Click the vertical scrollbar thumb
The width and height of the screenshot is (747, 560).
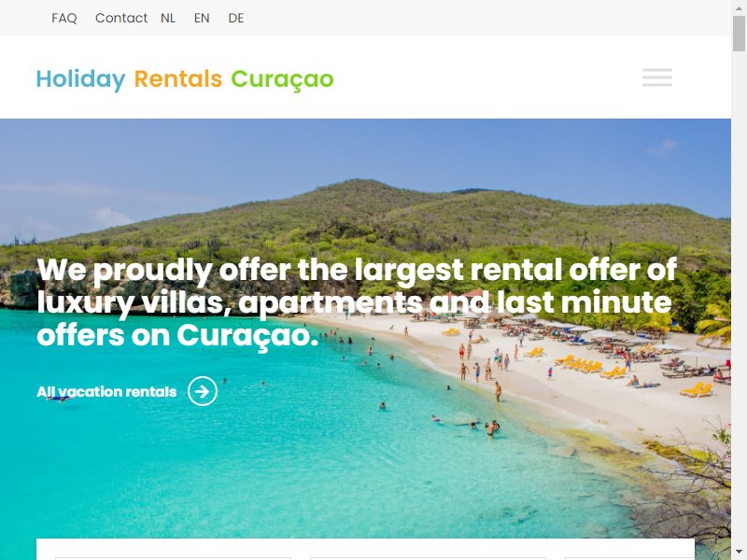(x=739, y=34)
